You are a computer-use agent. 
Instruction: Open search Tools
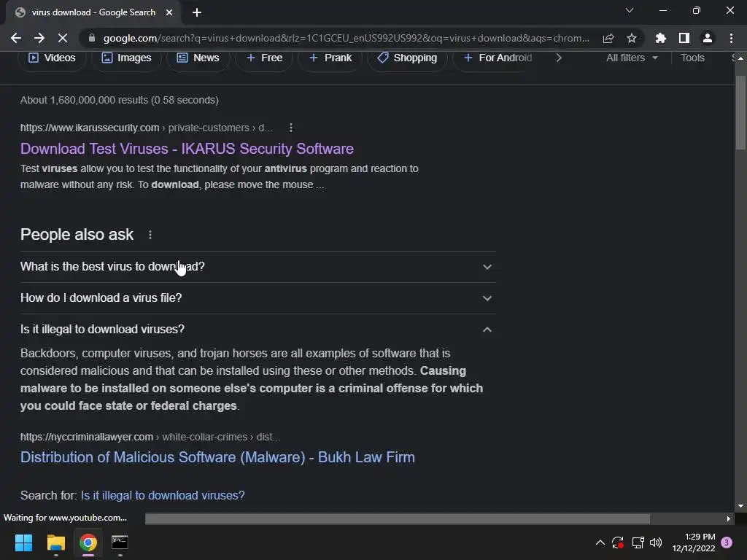pyautogui.click(x=692, y=58)
